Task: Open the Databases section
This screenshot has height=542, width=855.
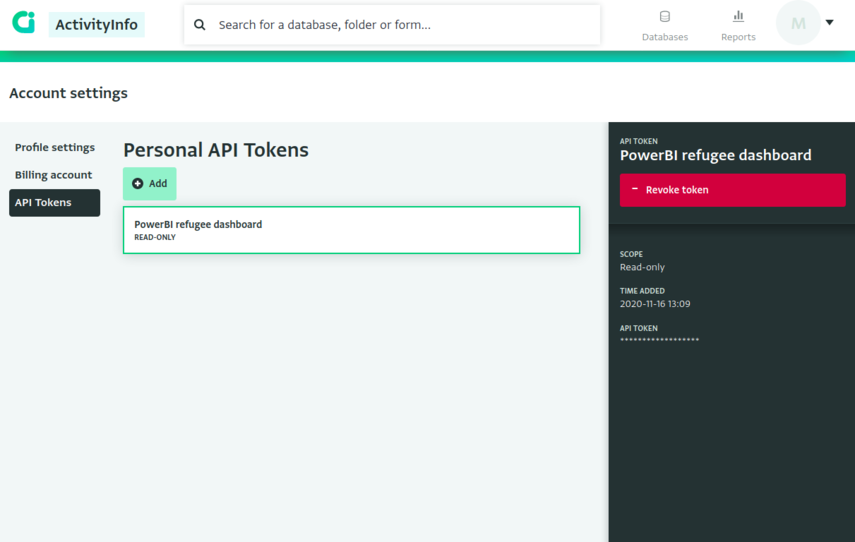Action: pyautogui.click(x=665, y=26)
